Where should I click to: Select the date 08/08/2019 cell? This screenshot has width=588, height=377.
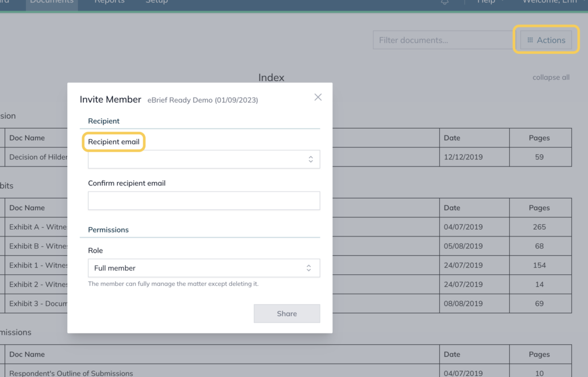click(x=474, y=304)
